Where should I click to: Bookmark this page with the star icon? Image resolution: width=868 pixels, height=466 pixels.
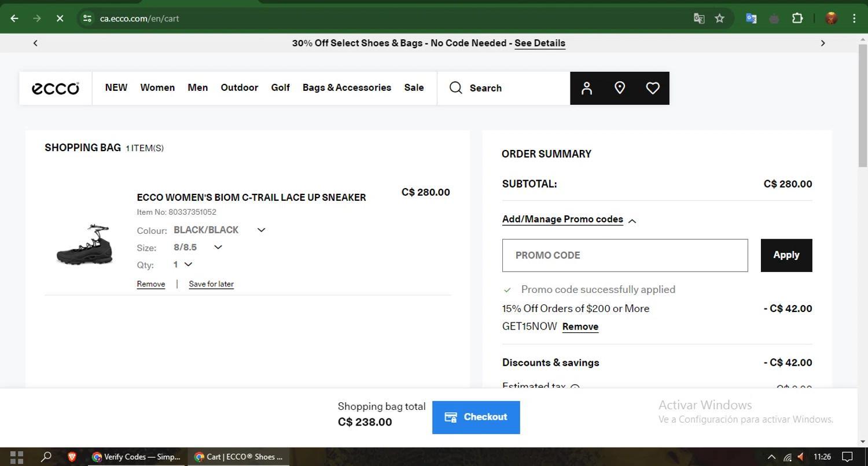click(x=719, y=19)
